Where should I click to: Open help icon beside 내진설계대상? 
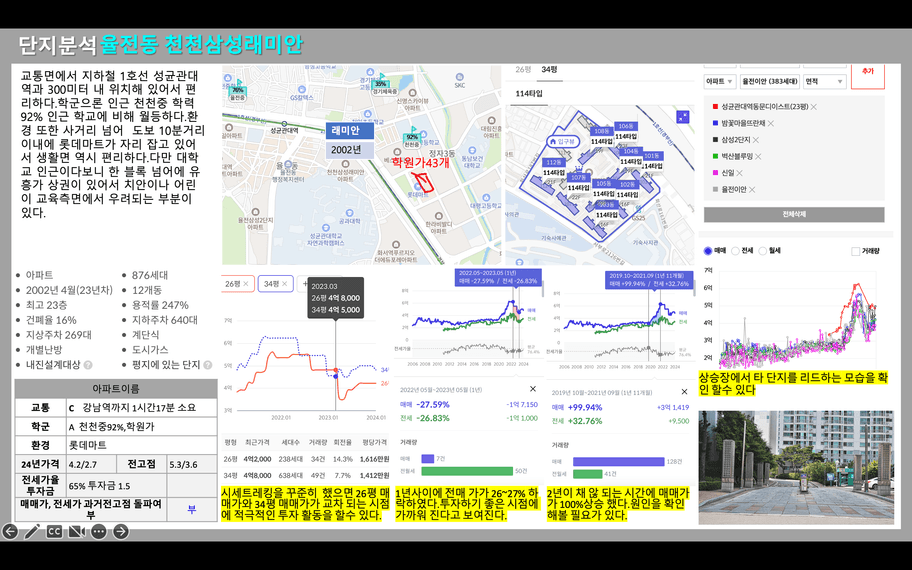(88, 365)
